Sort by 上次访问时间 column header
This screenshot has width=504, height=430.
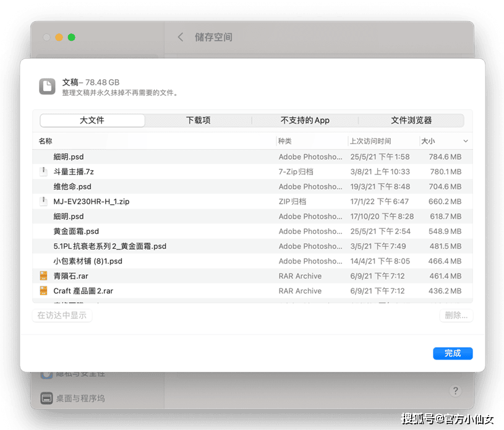370,141
